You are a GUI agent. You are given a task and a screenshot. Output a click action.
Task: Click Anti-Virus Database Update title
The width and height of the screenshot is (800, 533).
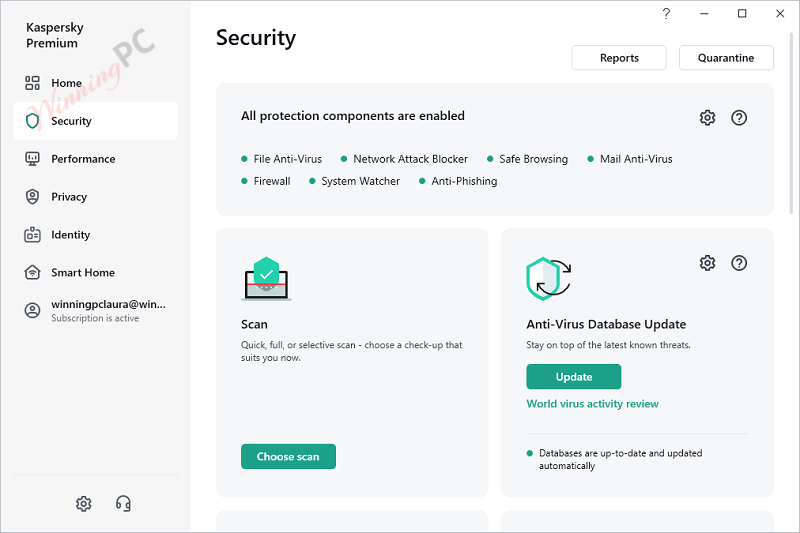606,324
